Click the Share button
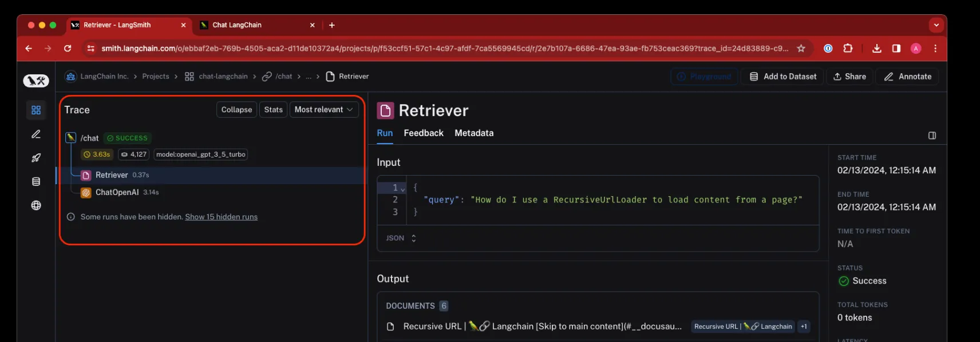The width and height of the screenshot is (980, 342). pyautogui.click(x=849, y=77)
